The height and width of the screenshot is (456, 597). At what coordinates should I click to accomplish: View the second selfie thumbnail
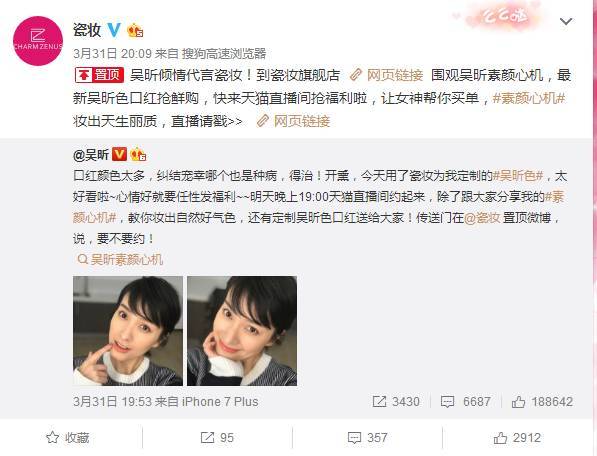(242, 331)
